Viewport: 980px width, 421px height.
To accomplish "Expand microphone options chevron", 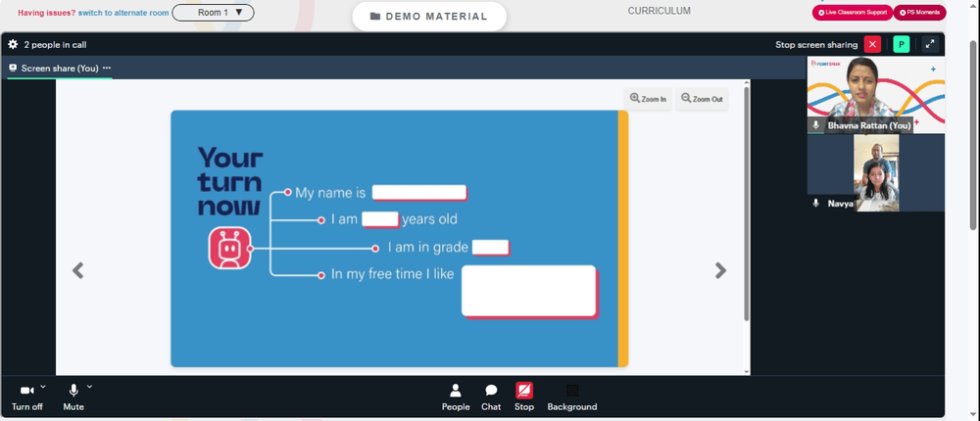I will [x=89, y=387].
